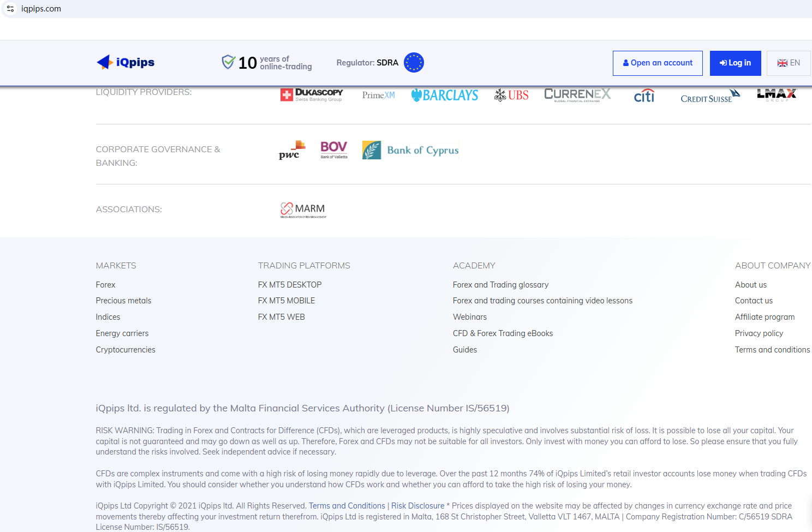
Task: Open the Risk Disclosure link
Action: coord(417,506)
